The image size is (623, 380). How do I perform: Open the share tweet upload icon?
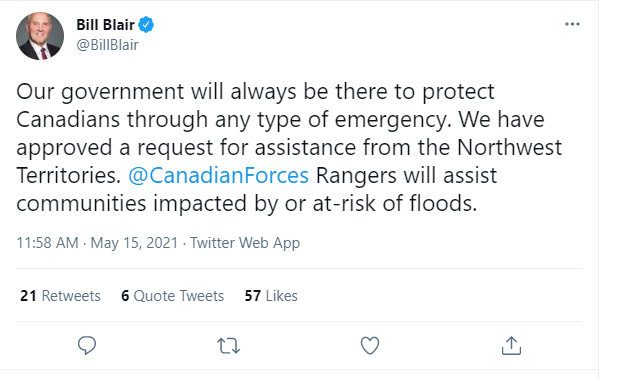pos(511,345)
